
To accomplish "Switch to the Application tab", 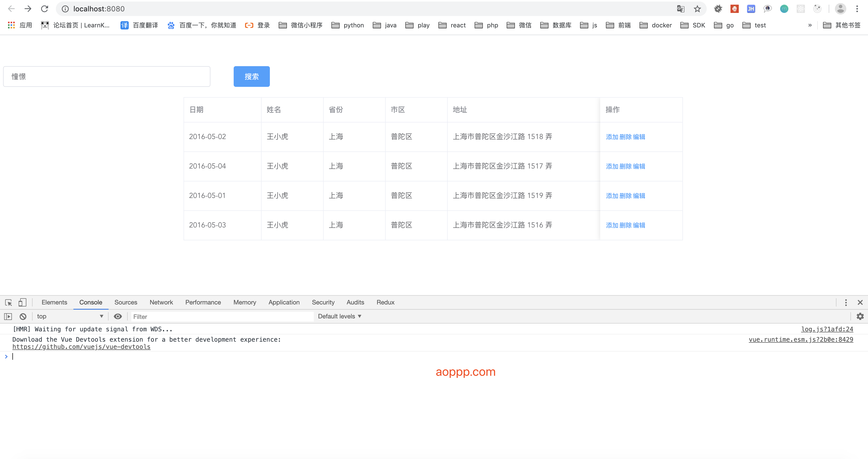I will 284,302.
